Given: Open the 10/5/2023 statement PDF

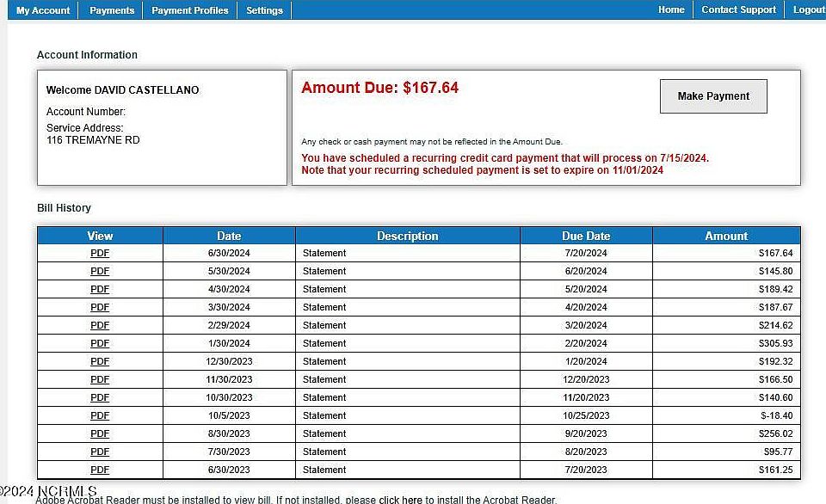Looking at the screenshot, I should 100,415.
